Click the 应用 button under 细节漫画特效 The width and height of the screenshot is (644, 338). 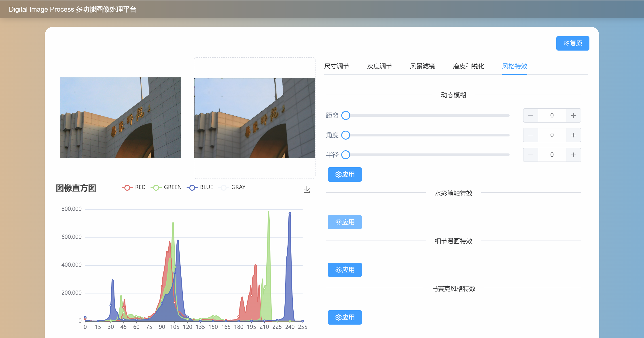pos(345,270)
